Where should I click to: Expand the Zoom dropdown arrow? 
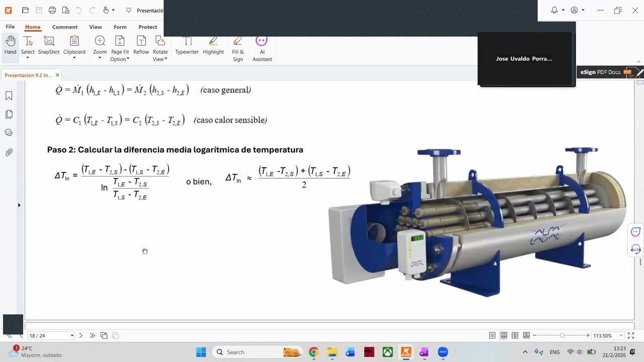pyautogui.click(x=100, y=58)
